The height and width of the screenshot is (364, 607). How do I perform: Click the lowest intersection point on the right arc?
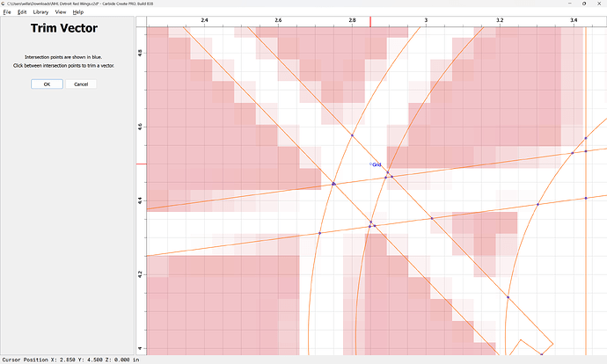508,297
